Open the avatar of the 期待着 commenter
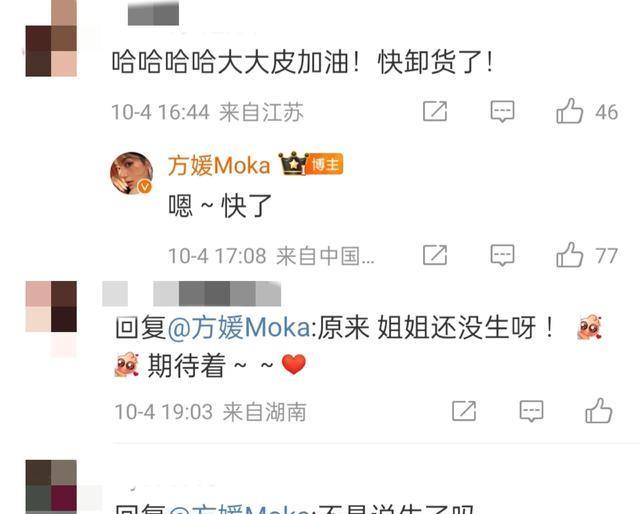 51,306
